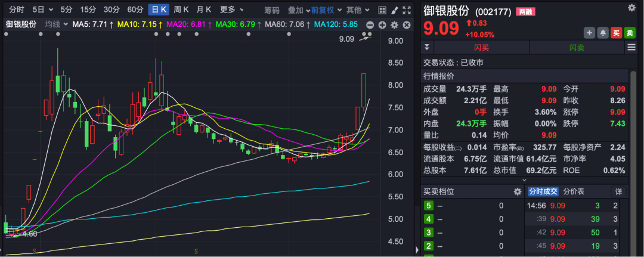Click the minus icon beside MA120
644x257 pixels.
[370, 24]
